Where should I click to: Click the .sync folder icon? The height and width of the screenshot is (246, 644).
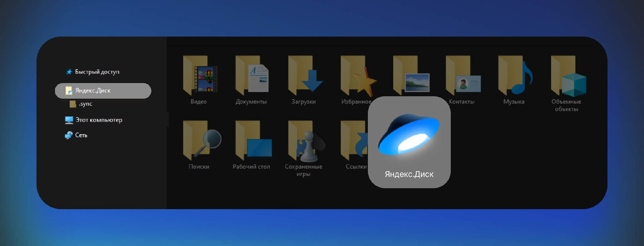[73, 104]
